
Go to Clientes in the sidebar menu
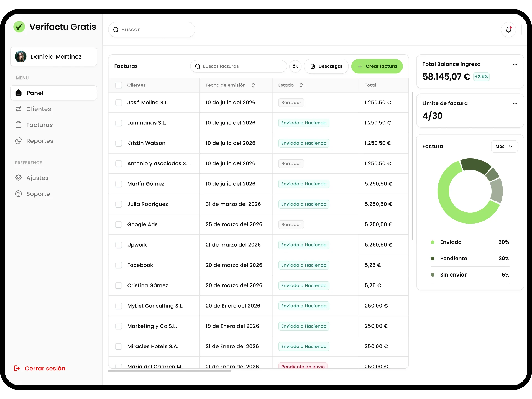[x=39, y=109]
